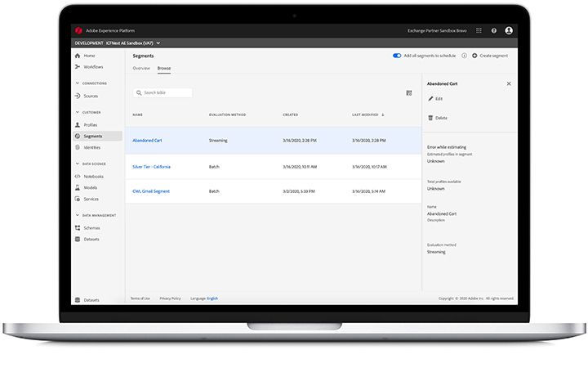Viewport: 588px width, 368px height.
Task: Click Batch in Silver Tier row
Action: click(x=214, y=166)
